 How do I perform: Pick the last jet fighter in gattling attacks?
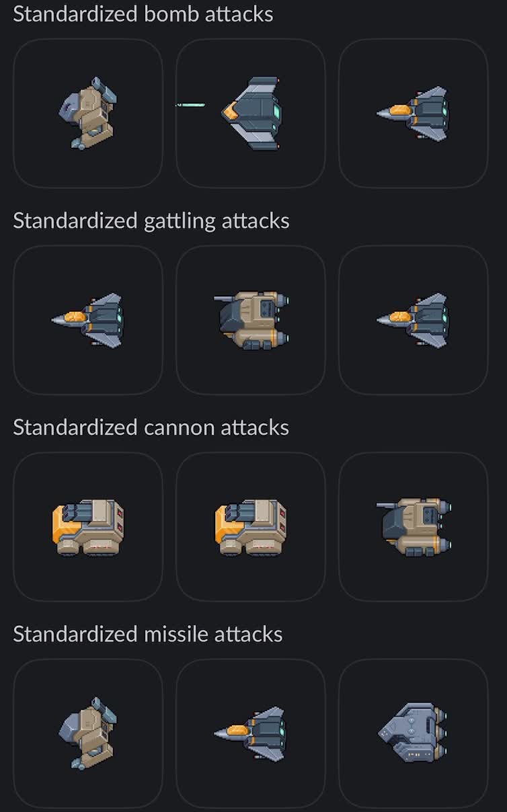pos(413,320)
